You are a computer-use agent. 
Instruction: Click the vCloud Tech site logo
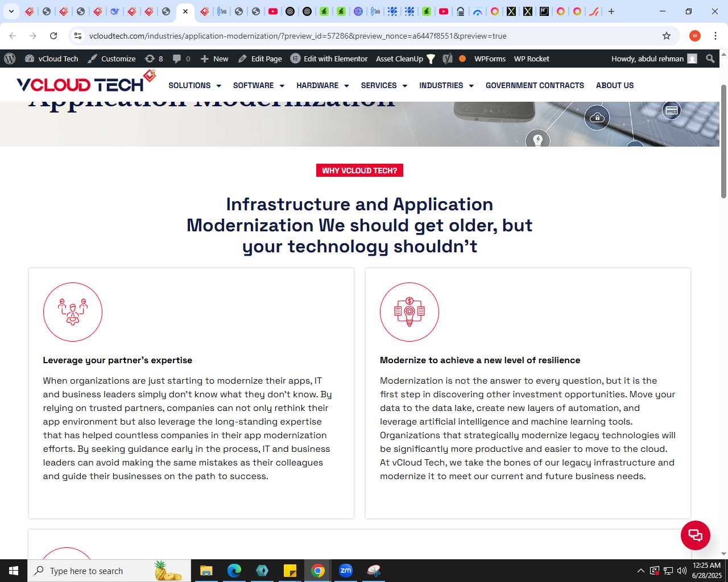coord(86,81)
